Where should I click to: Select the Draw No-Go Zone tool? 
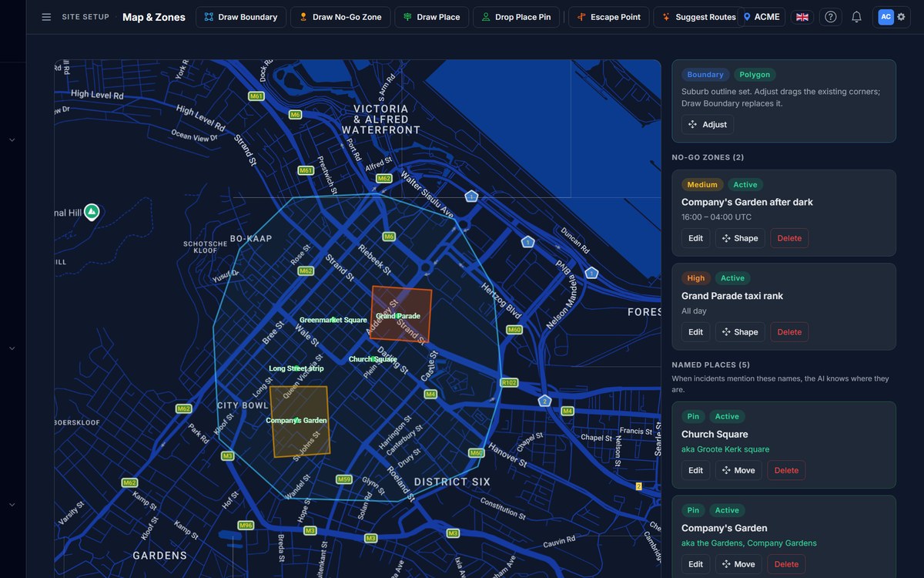[x=340, y=17]
